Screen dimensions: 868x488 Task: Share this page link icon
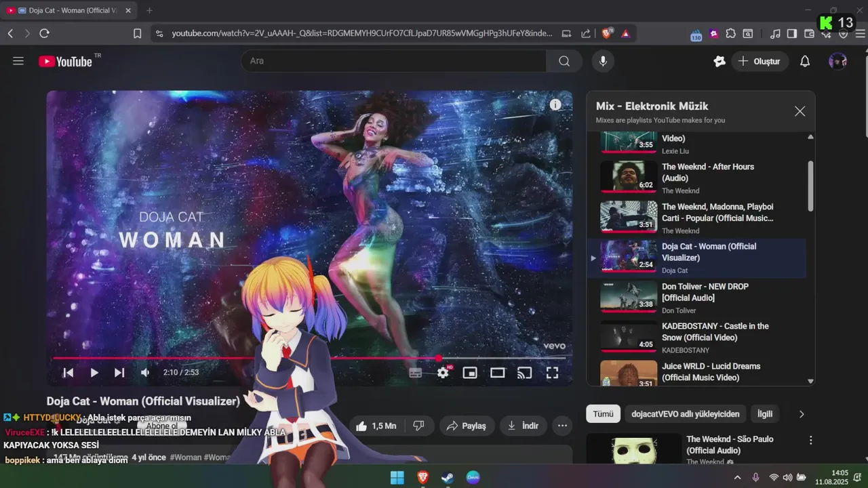point(586,33)
